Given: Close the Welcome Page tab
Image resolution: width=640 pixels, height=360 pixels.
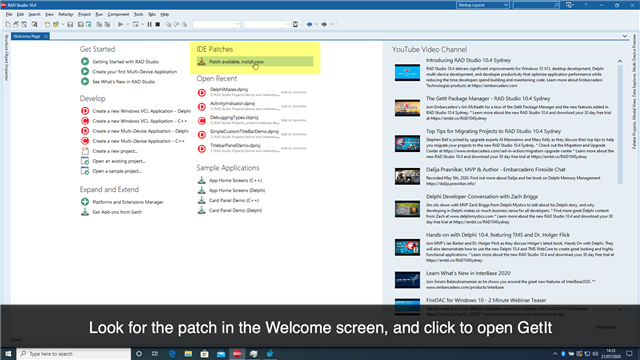Looking at the screenshot, I should pyautogui.click(x=46, y=36).
